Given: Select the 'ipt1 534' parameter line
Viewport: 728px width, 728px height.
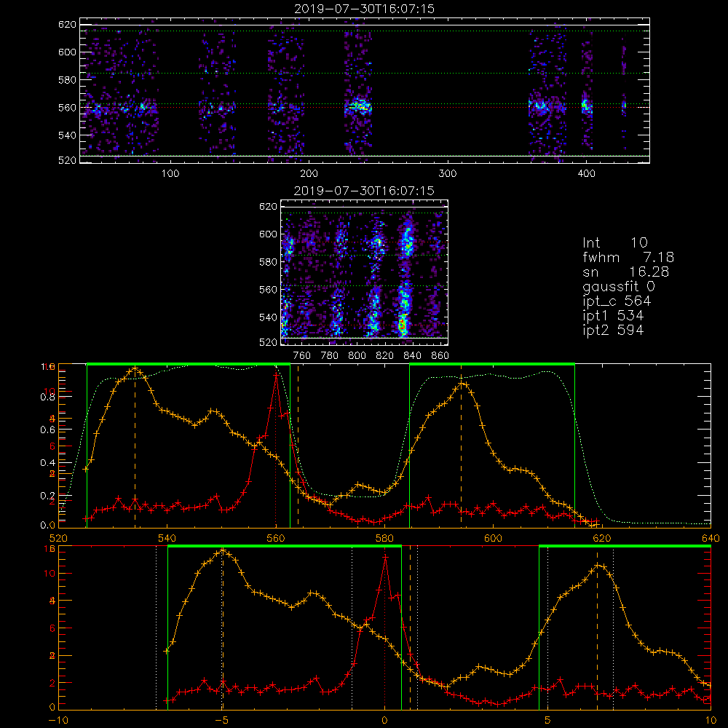Looking at the screenshot, I should pyautogui.click(x=613, y=316).
